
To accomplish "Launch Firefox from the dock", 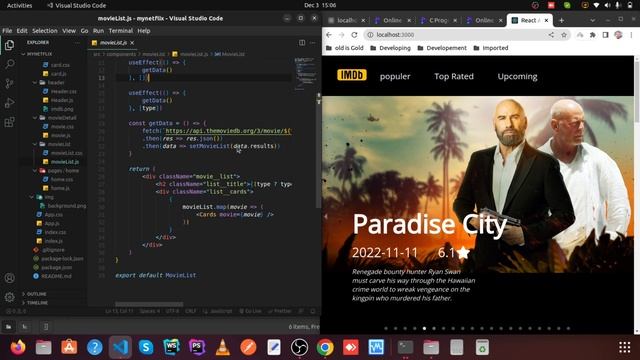I will coord(18,347).
